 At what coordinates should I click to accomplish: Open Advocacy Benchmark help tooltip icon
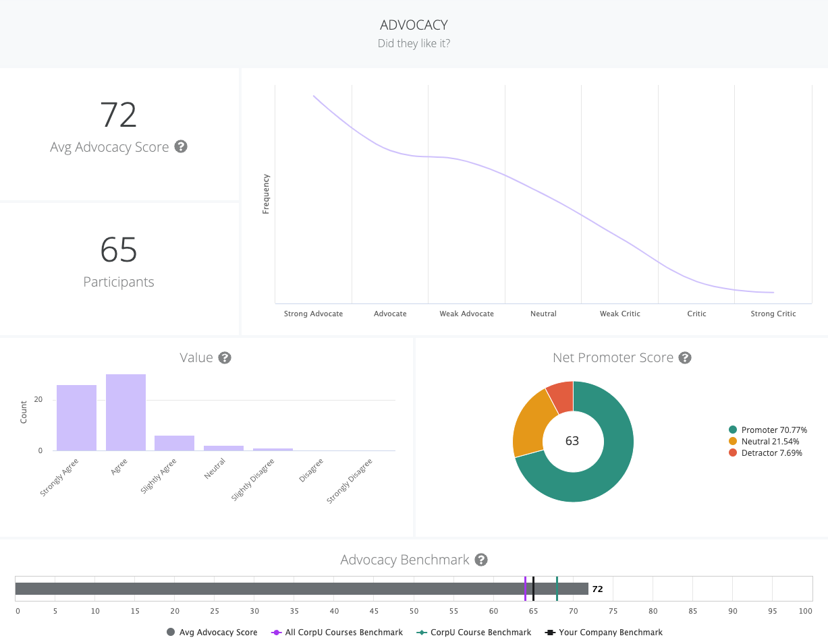pyautogui.click(x=481, y=560)
